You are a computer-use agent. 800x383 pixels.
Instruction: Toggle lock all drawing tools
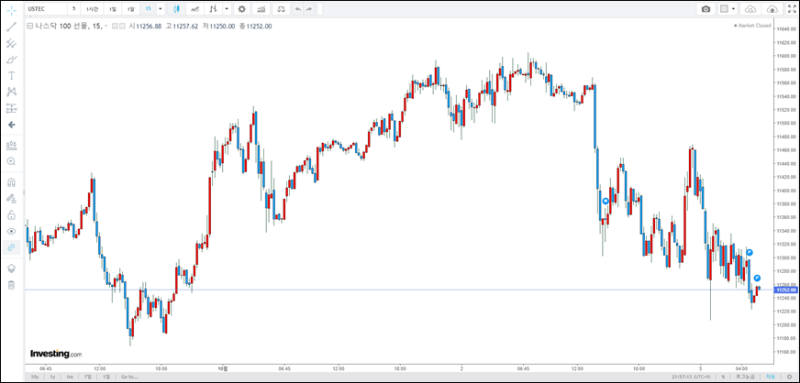click(11, 215)
